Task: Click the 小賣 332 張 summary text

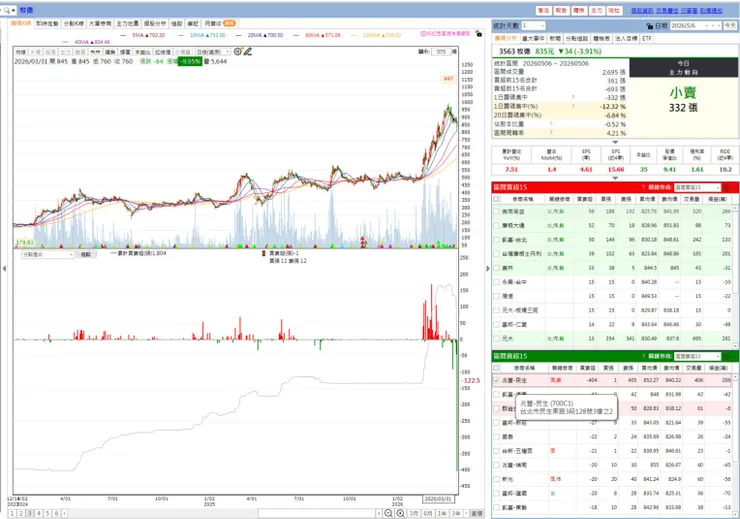Action: 683,100
